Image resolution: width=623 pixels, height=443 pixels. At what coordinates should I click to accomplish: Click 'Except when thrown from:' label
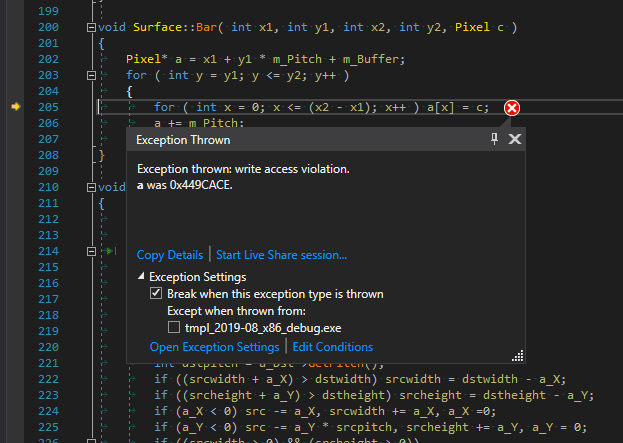[237, 311]
